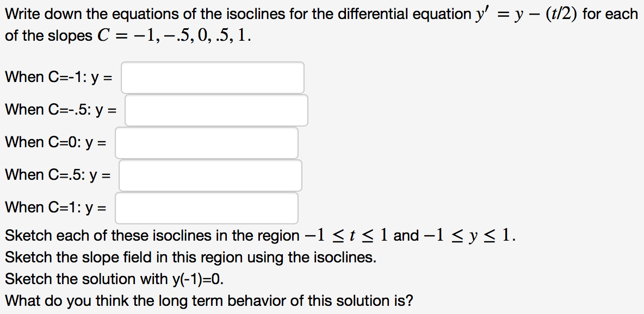The image size is (644, 314).
Task: Click the differential equation problem statement
Action: (x=321, y=23)
